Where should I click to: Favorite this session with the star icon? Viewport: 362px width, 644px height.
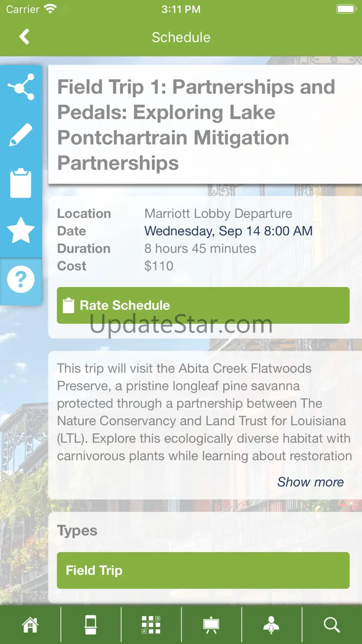(21, 231)
